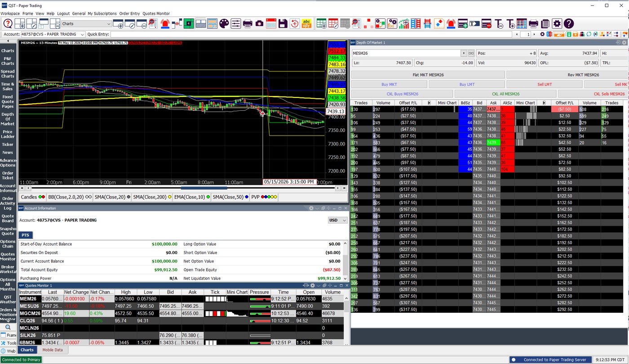Open the Quotes Monitor menu
629x364 pixels.
(x=156, y=13)
